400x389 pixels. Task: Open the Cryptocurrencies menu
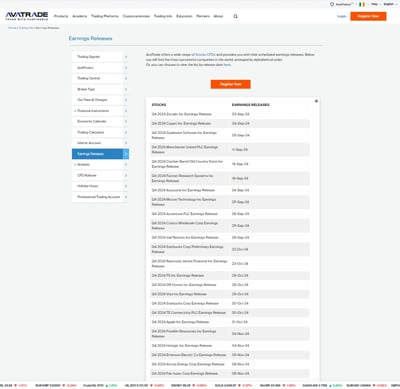136,16
